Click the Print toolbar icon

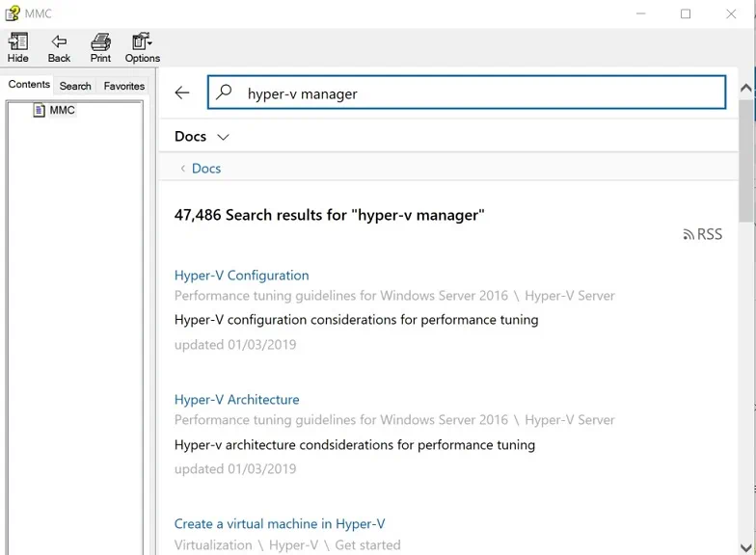click(100, 47)
